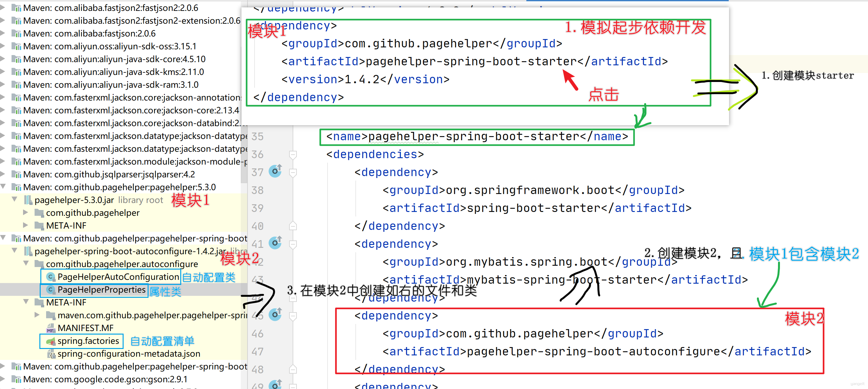The height and width of the screenshot is (389, 868).
Task: Click line number 38 in the gutter
Action: coord(257,190)
